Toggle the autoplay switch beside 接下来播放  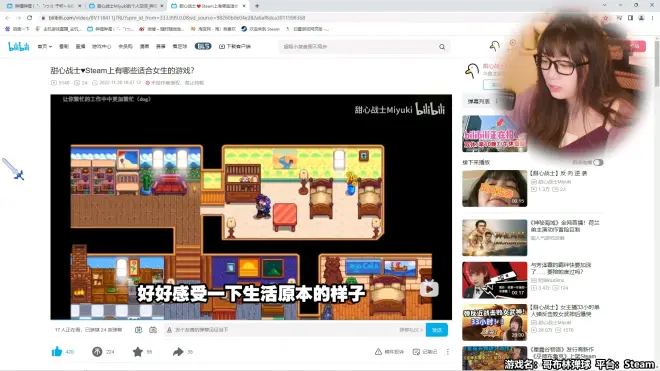tap(598, 162)
